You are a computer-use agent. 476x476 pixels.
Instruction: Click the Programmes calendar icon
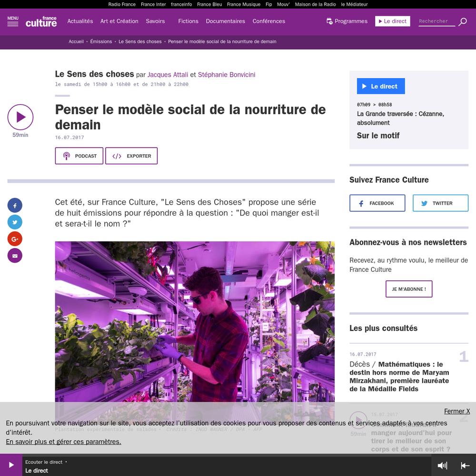point(329,21)
